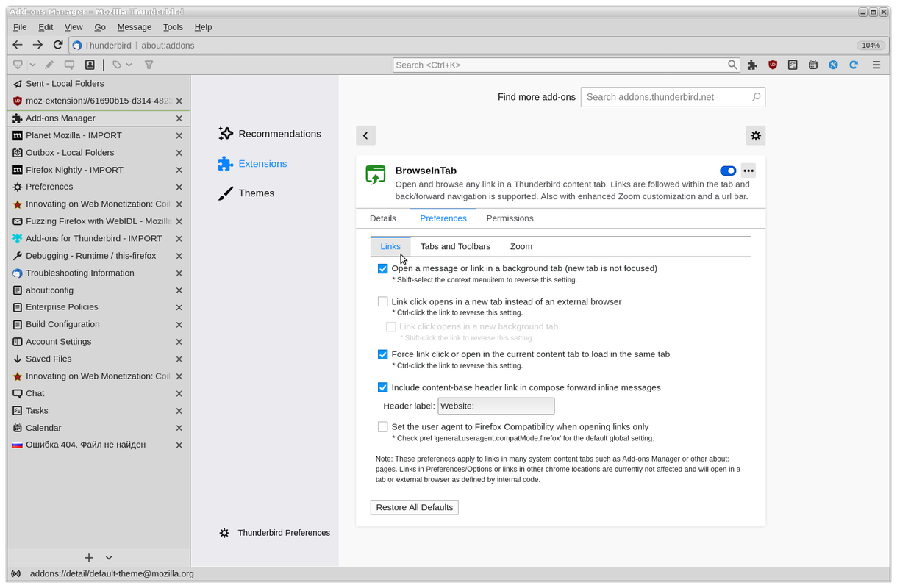Open the hamburger application menu
The width and height of the screenshot is (897, 588).
[x=876, y=65]
